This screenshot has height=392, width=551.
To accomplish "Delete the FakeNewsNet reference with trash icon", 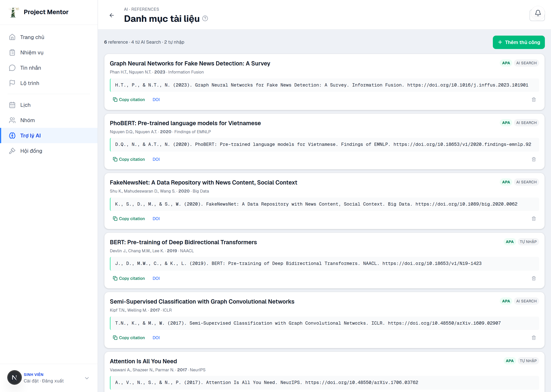I will pos(534,219).
